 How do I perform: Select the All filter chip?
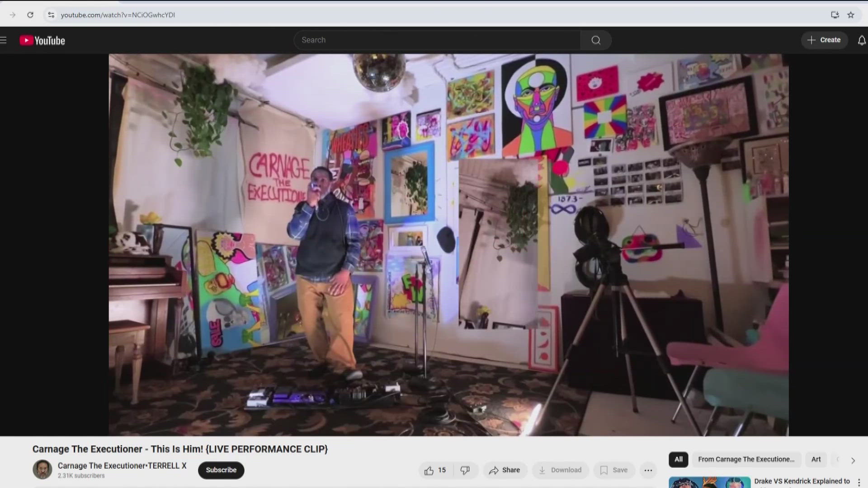coord(678,460)
